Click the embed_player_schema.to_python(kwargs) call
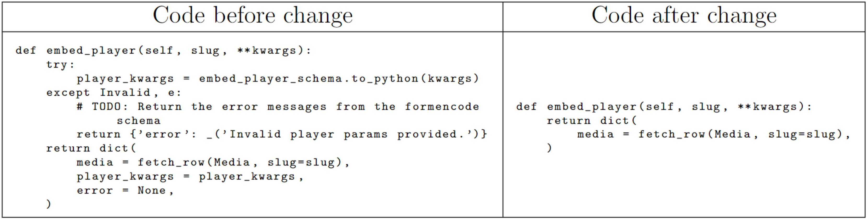This screenshot has width=868, height=219. [x=338, y=79]
